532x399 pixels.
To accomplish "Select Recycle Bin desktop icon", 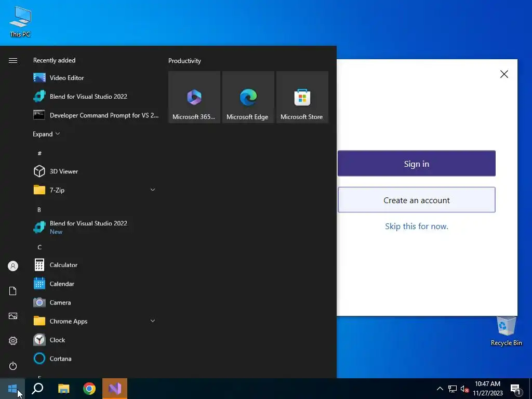I will pyautogui.click(x=506, y=331).
